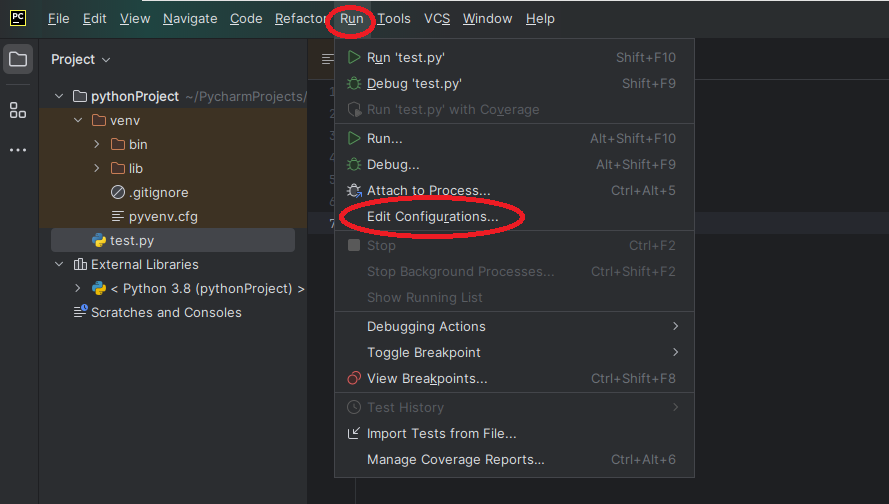Screen dimensions: 889x504
Task: Click the Import Tests from File icon
Action: [353, 434]
